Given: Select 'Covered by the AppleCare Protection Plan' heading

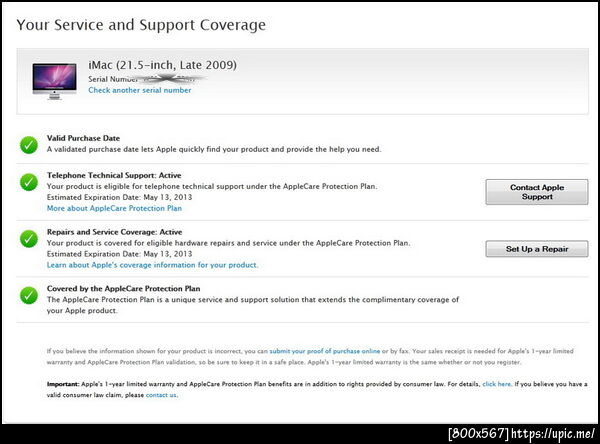Looking at the screenshot, I should (124, 289).
